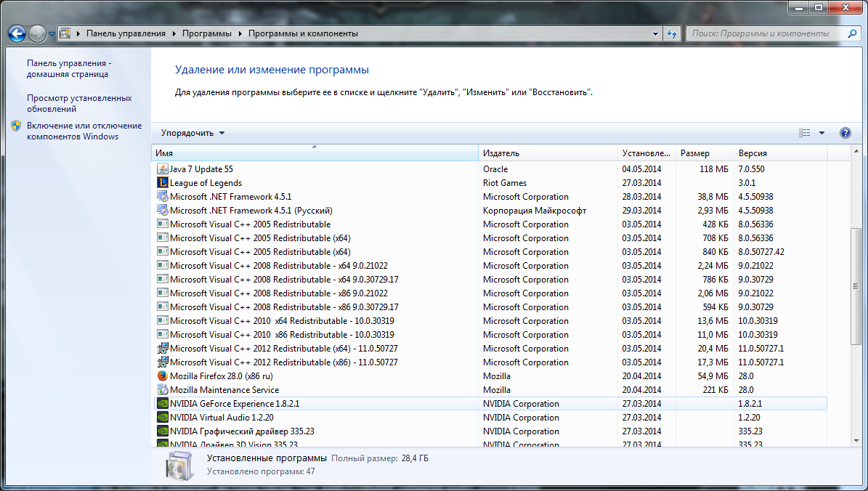
Task: Click Программы и компоненты breadcrumb segment
Action: (303, 33)
